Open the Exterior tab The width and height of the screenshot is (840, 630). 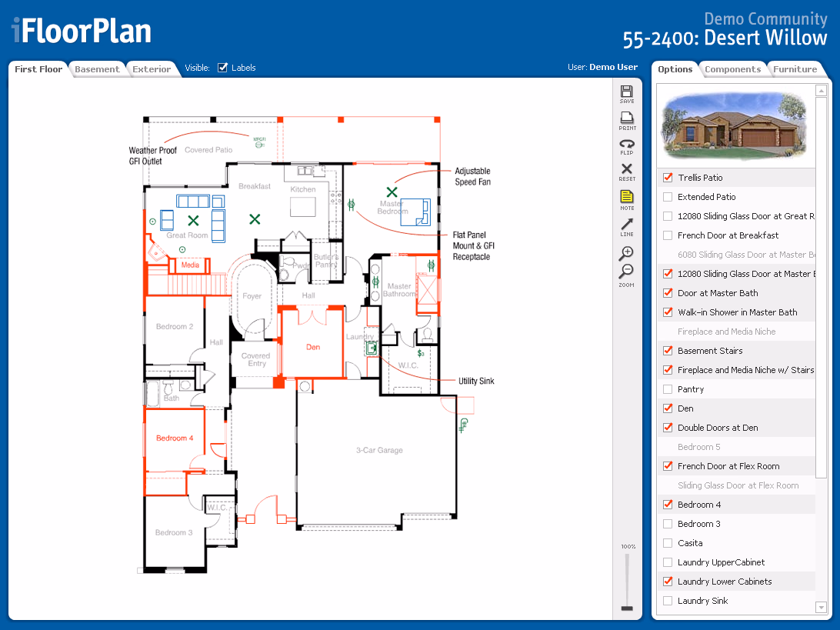[152, 69]
